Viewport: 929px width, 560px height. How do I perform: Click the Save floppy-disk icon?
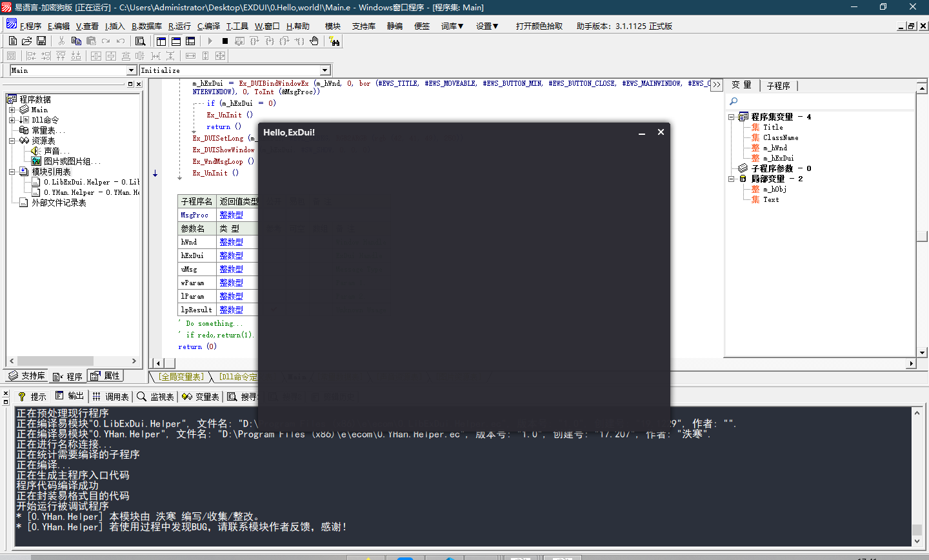41,41
